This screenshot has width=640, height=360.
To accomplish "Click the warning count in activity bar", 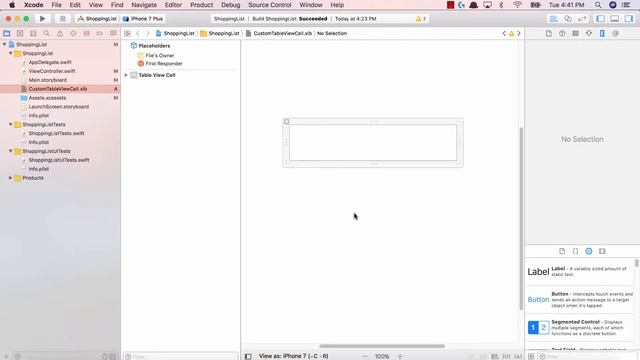I will pyautogui.click(x=421, y=19).
